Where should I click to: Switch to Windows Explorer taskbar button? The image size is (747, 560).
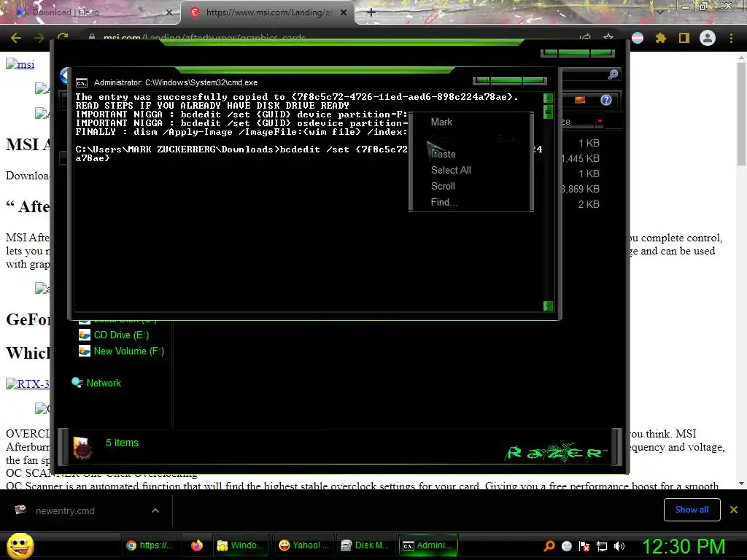pyautogui.click(x=240, y=545)
